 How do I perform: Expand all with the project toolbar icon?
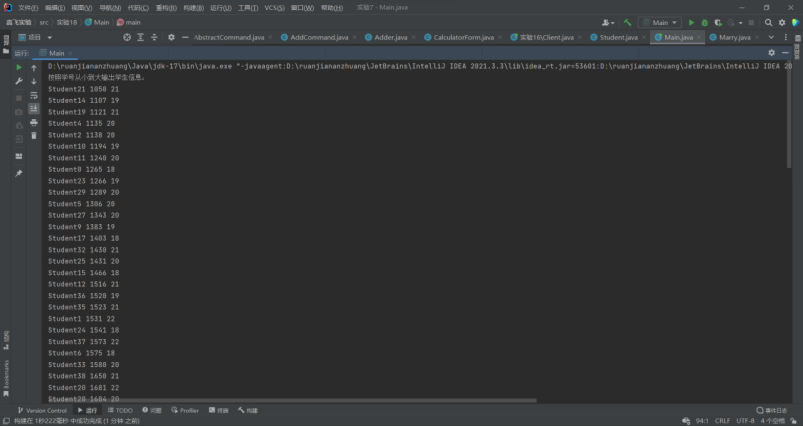[140, 37]
